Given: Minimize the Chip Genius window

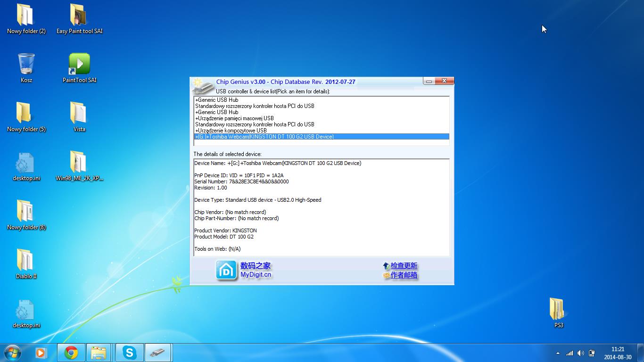Looking at the screenshot, I should (429, 81).
